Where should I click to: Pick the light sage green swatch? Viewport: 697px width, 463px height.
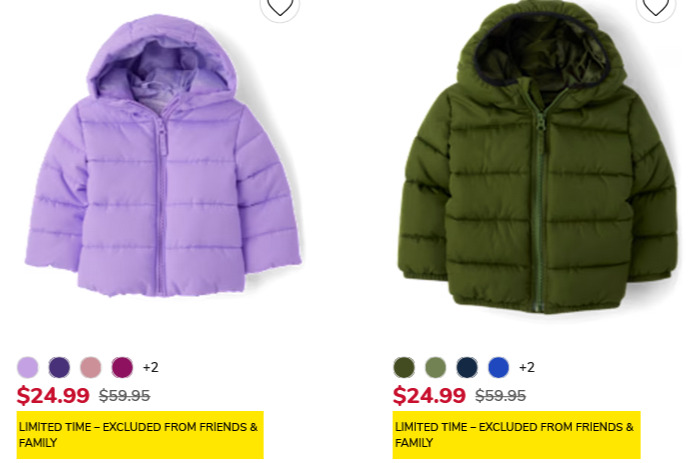pyautogui.click(x=436, y=367)
